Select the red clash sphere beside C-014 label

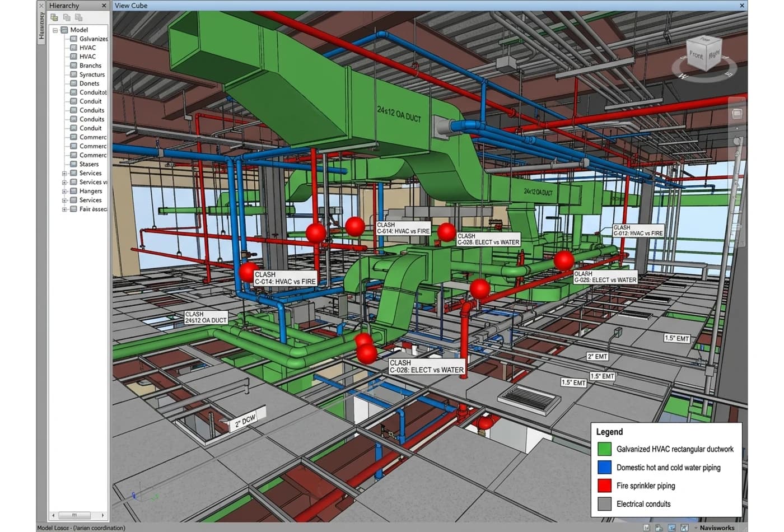(x=248, y=273)
